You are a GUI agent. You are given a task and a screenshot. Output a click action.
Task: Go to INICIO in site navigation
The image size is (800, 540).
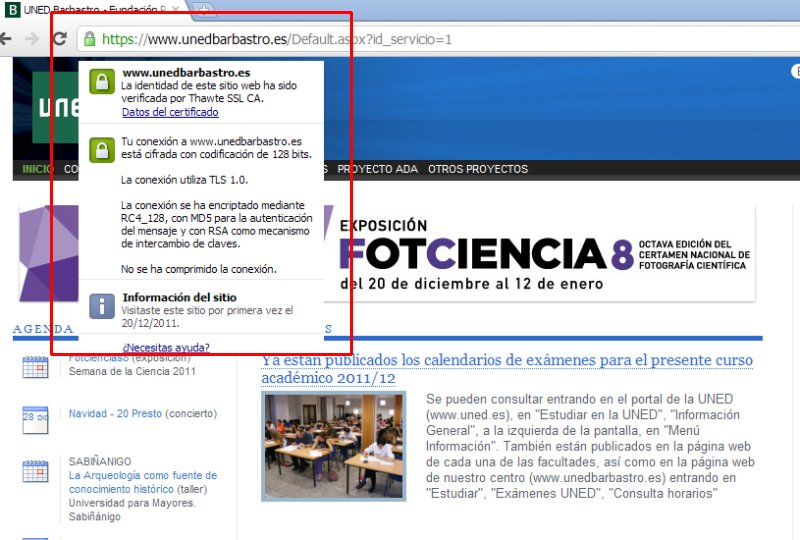point(37,169)
